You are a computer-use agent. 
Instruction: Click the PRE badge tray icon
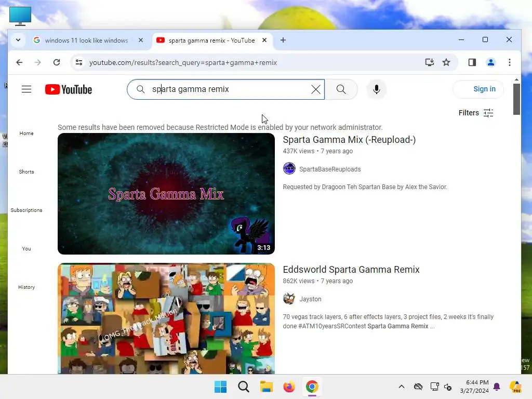pyautogui.click(x=515, y=387)
